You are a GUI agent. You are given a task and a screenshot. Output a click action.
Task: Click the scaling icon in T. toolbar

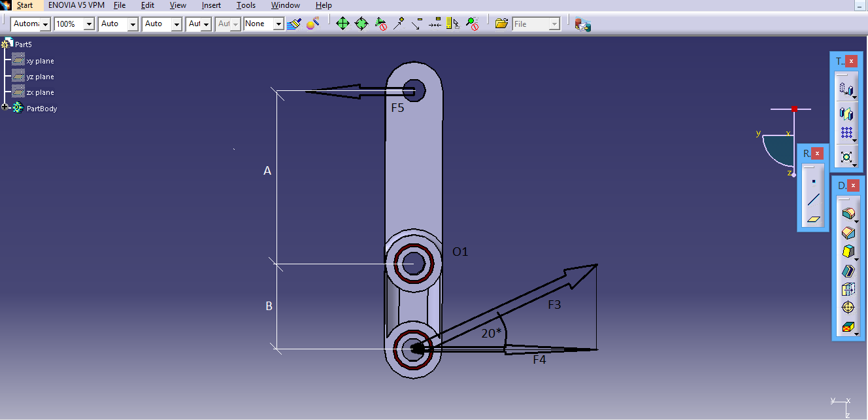coord(846,156)
